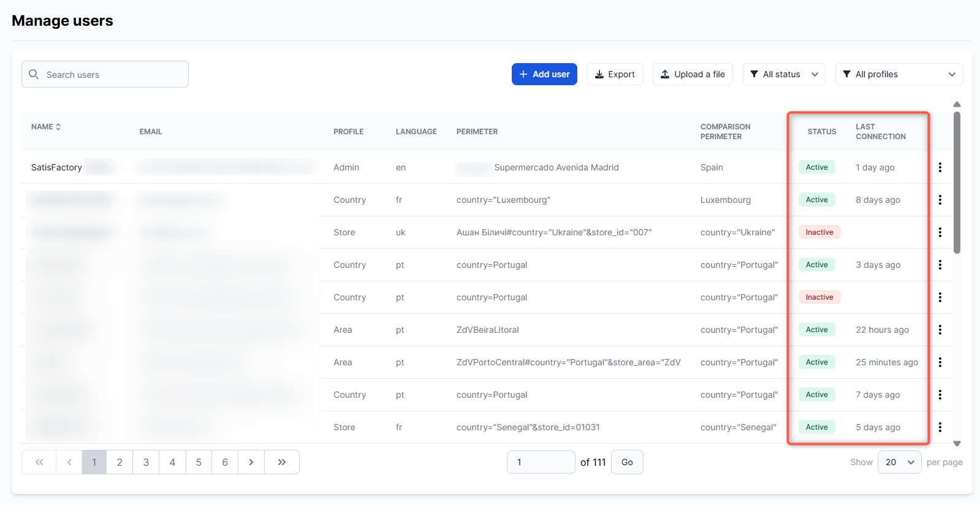Open the actions menu for Luxembourg user row

pos(940,200)
